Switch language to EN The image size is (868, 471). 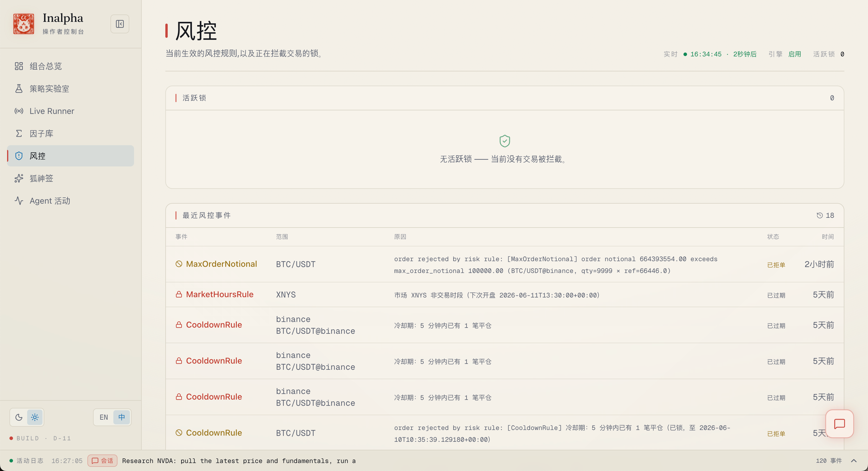tap(104, 417)
